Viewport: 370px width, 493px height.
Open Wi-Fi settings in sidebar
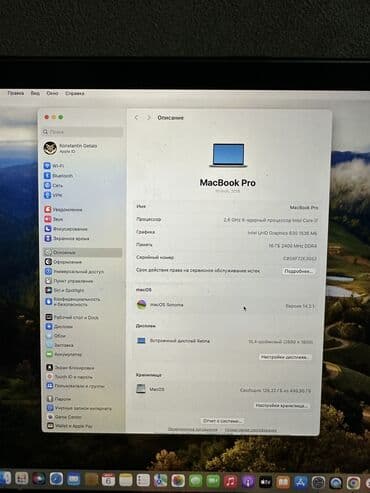coord(55,166)
